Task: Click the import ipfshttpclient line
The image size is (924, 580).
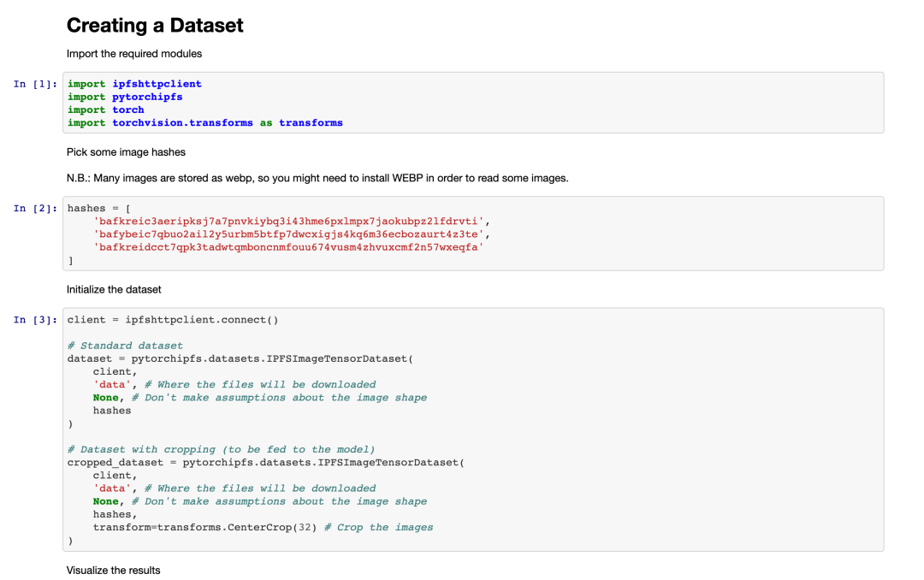Action: (x=134, y=85)
